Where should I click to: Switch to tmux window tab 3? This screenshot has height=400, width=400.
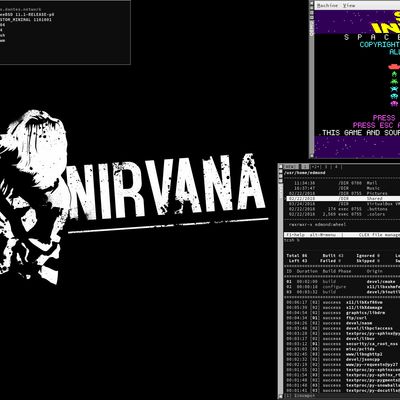coord(327,167)
